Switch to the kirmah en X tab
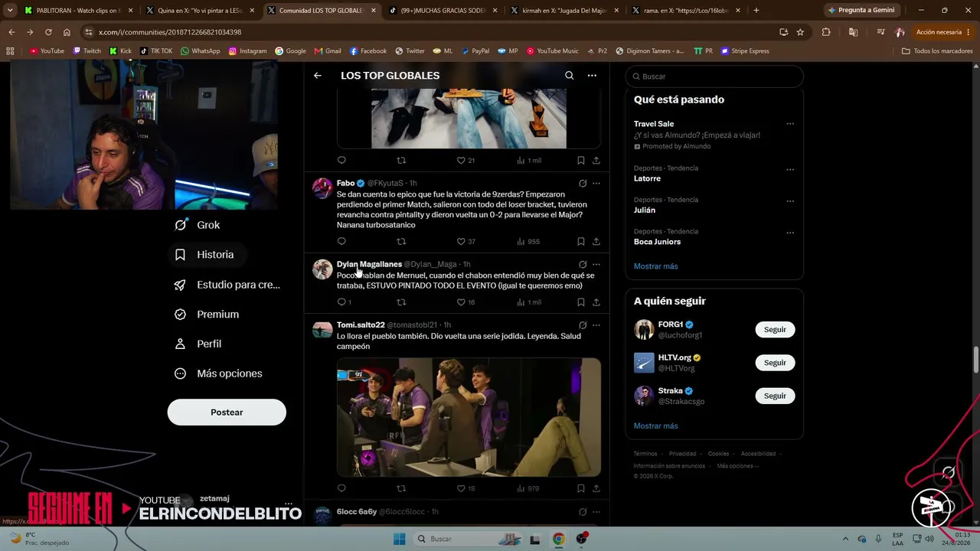 click(565, 11)
